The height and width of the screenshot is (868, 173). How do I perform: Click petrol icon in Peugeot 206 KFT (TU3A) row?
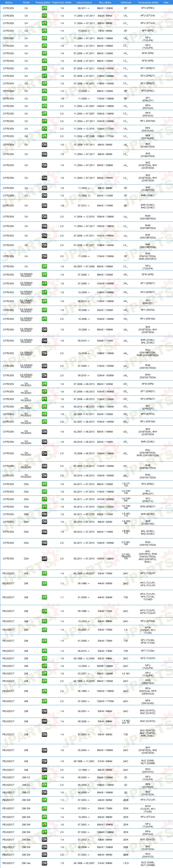coord(44,651)
